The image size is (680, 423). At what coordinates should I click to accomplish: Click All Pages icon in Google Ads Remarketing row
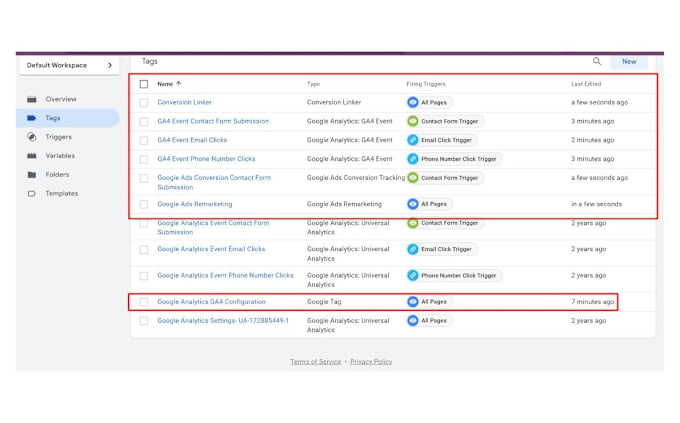413,204
